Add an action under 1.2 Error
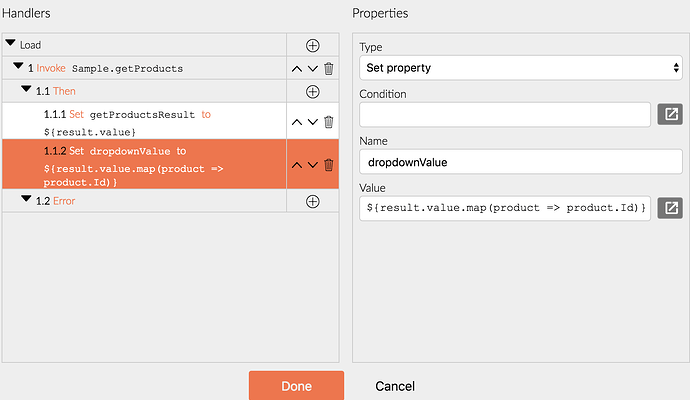690x400 pixels. tap(312, 201)
